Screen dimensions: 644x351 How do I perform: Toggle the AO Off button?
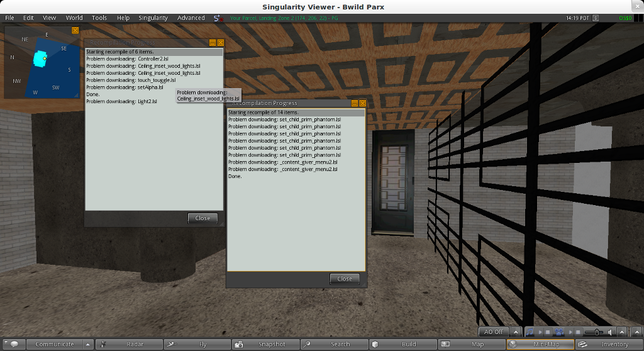[493, 331]
